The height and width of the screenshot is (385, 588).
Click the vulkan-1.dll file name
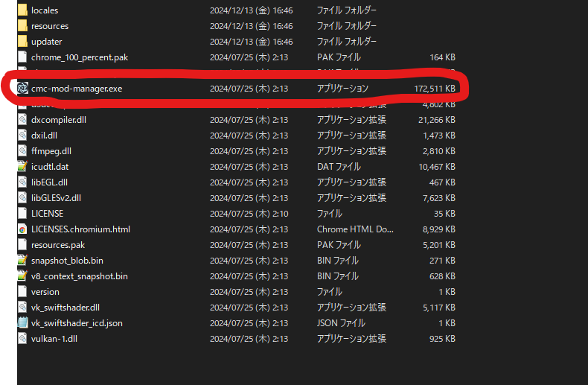pos(54,338)
